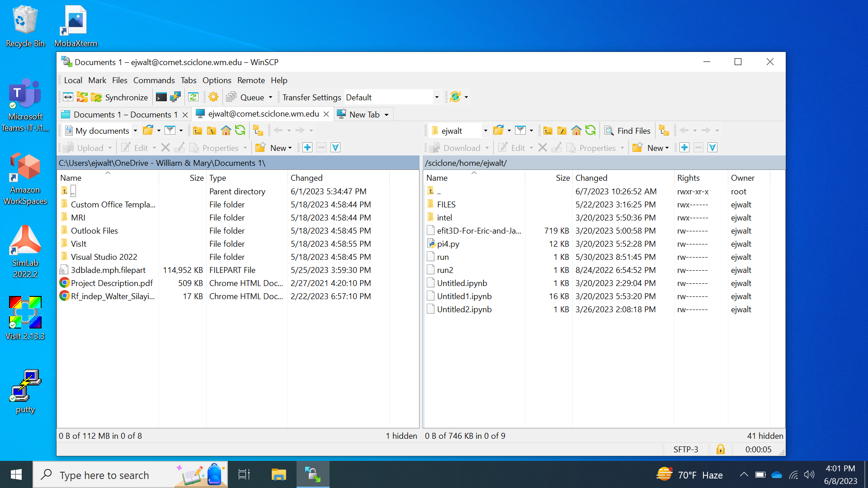The width and height of the screenshot is (868, 488).
Task: Open session in PuTTY icon
Action: pyautogui.click(x=175, y=97)
